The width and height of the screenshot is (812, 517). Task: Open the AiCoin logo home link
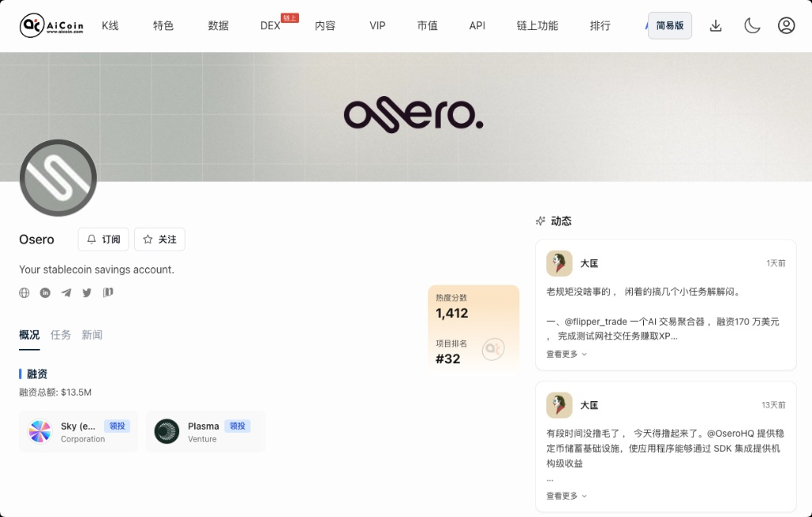click(52, 25)
